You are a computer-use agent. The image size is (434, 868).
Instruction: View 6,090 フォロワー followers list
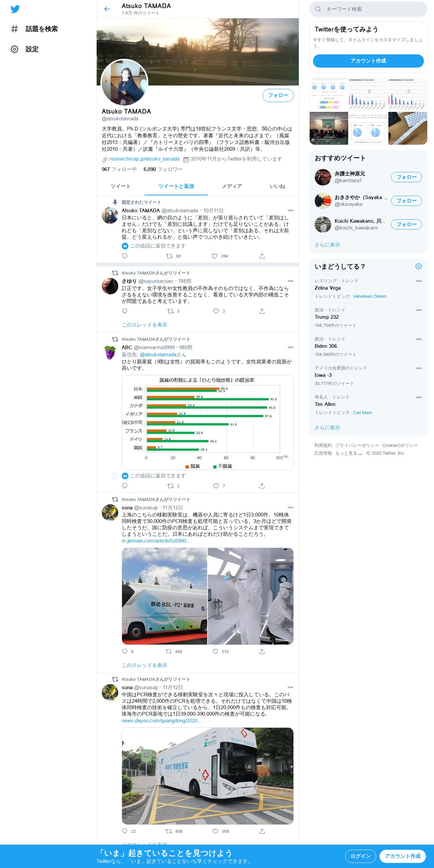click(x=163, y=169)
